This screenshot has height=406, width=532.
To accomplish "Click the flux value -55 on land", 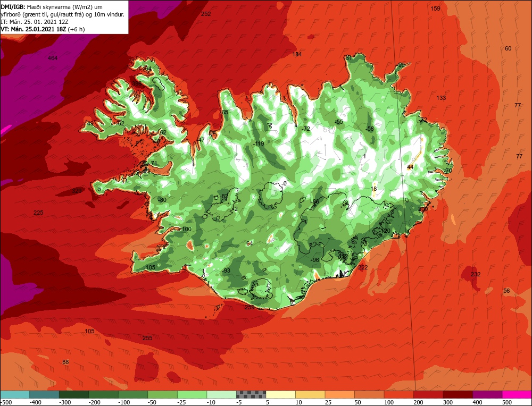I will pos(339,122).
